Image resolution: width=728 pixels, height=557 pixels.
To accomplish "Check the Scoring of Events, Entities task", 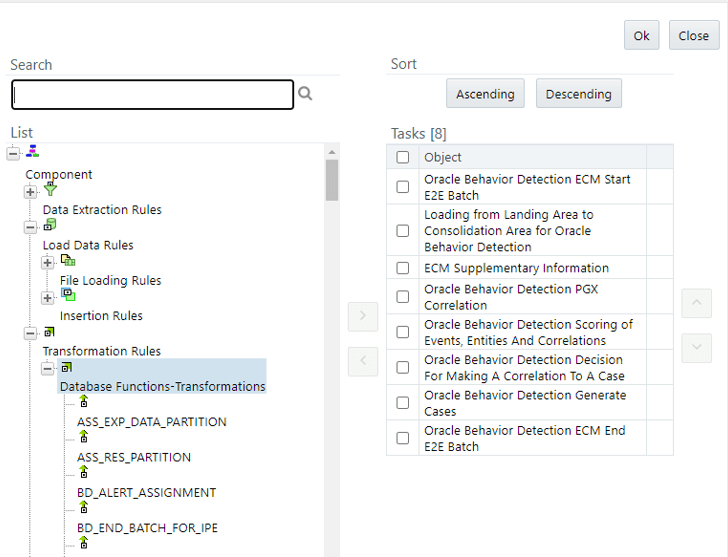I will coord(403,332).
